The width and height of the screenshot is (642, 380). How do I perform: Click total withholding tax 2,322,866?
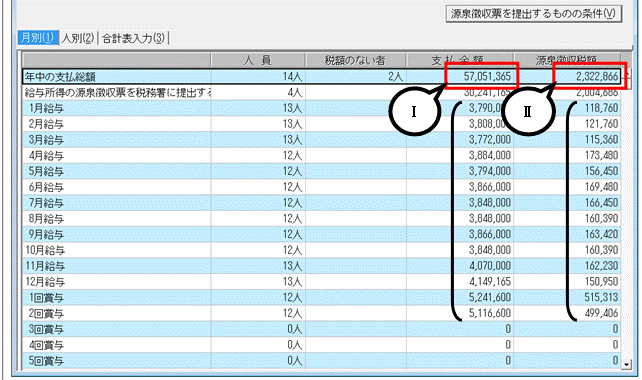point(597,76)
